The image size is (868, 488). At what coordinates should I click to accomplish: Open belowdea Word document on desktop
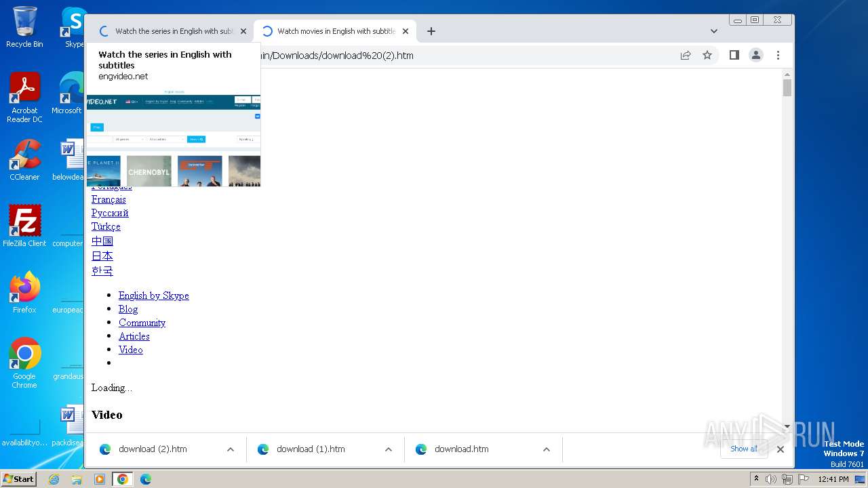pyautogui.click(x=69, y=161)
